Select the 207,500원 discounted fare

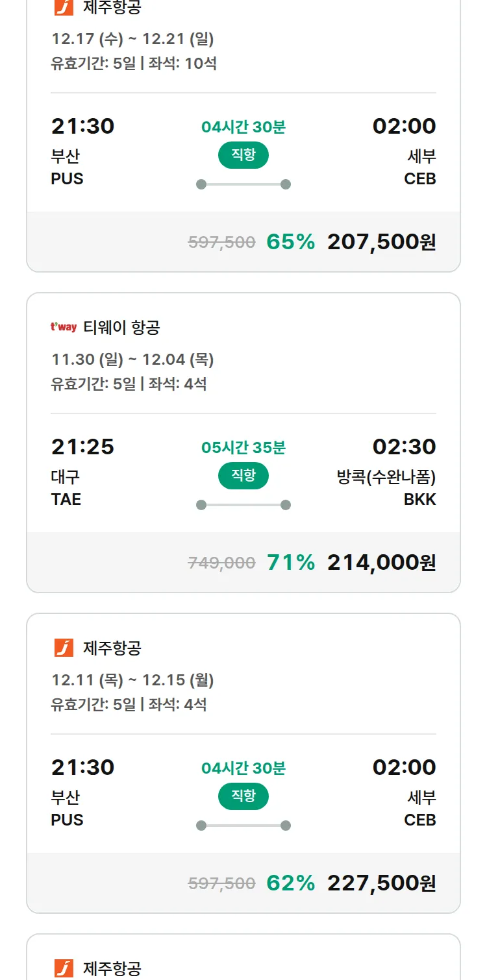pos(381,242)
